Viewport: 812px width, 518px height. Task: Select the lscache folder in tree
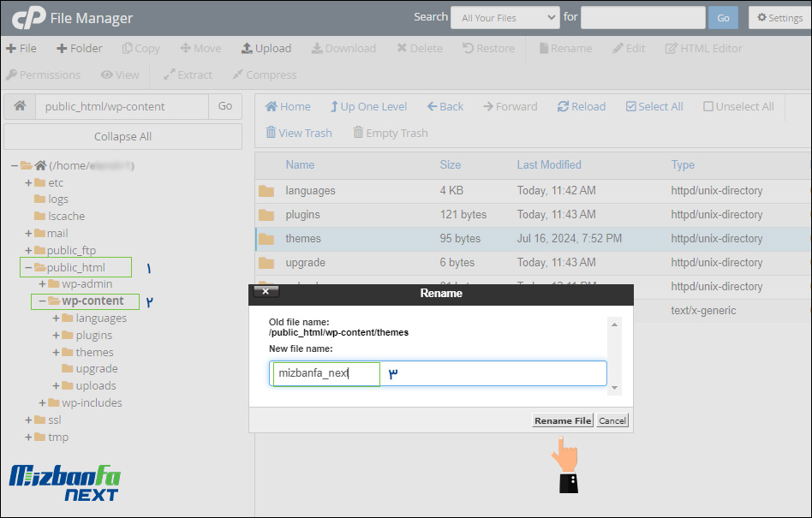pyautogui.click(x=60, y=217)
